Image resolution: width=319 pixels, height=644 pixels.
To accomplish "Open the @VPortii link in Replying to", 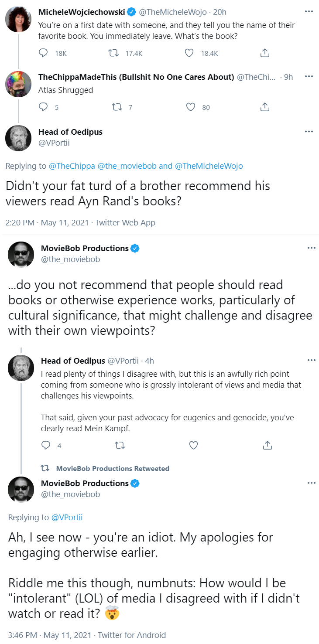I will click(67, 517).
